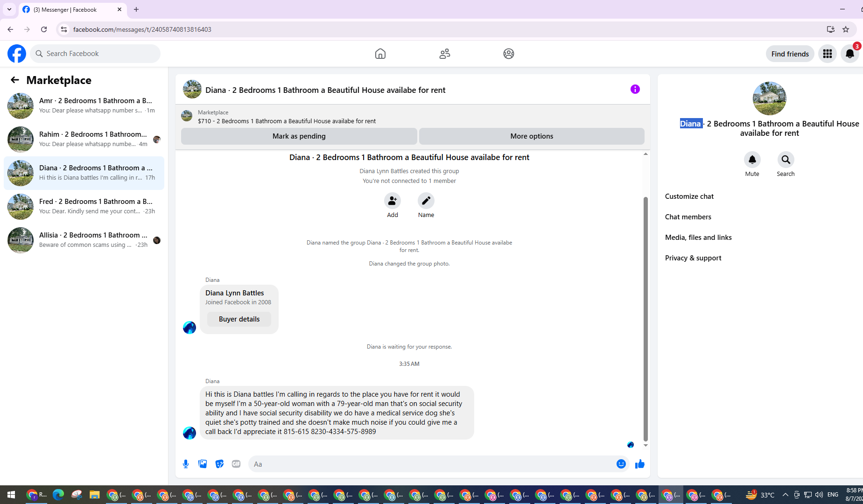
Task: Click the voice clip microphone icon
Action: [x=186, y=464]
